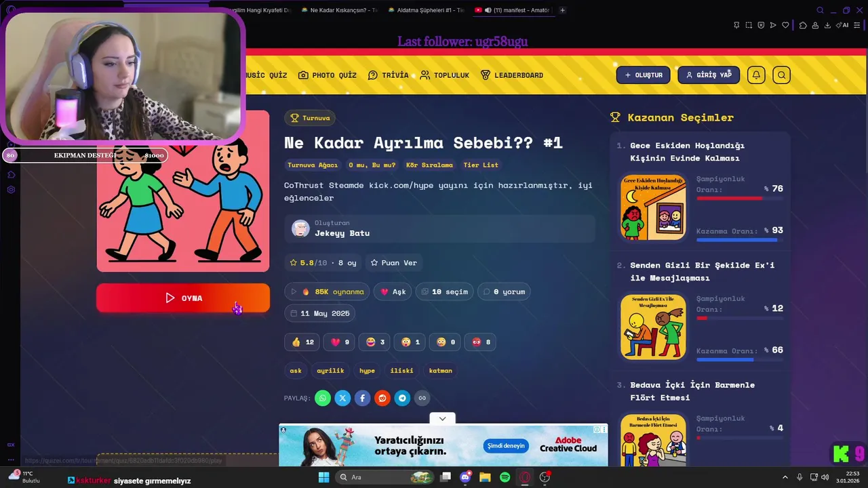Start the quiz with the Oyna button
The height and width of the screenshot is (488, 868).
183,298
